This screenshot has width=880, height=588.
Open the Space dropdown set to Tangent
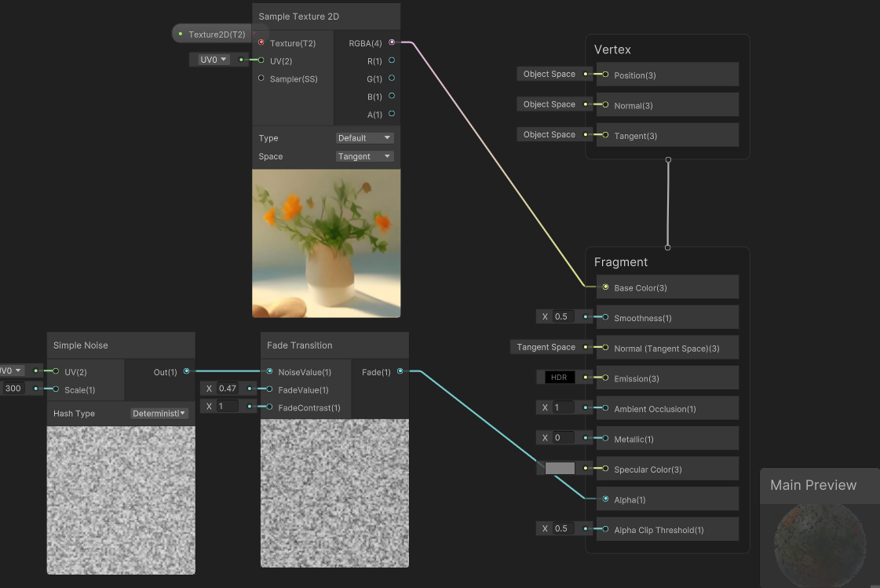pyautogui.click(x=364, y=156)
